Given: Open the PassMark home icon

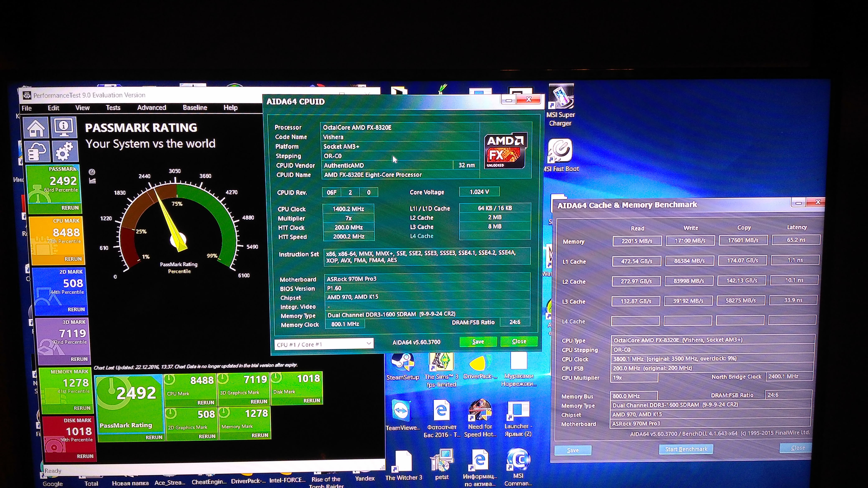Looking at the screenshot, I should pos(36,128).
